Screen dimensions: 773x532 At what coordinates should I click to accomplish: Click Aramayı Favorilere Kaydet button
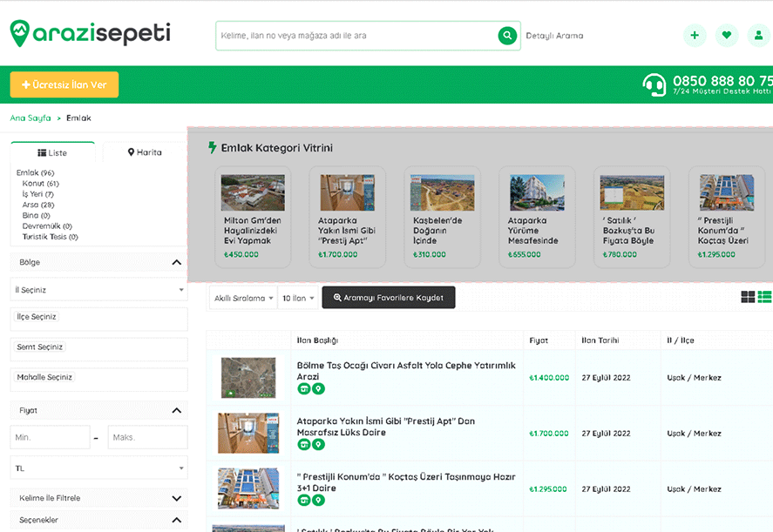click(388, 298)
